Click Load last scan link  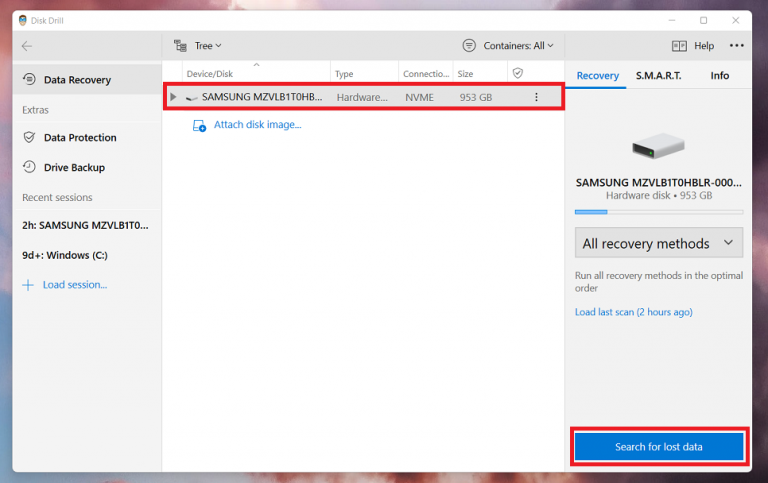633,312
